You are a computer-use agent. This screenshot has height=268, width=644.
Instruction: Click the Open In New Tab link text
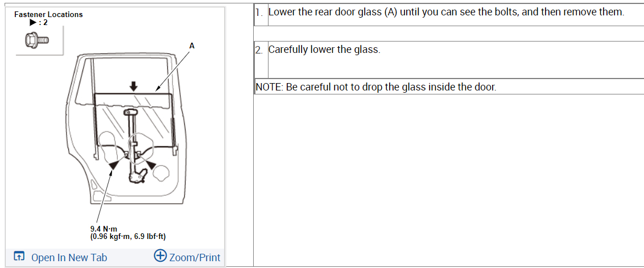(x=69, y=258)
